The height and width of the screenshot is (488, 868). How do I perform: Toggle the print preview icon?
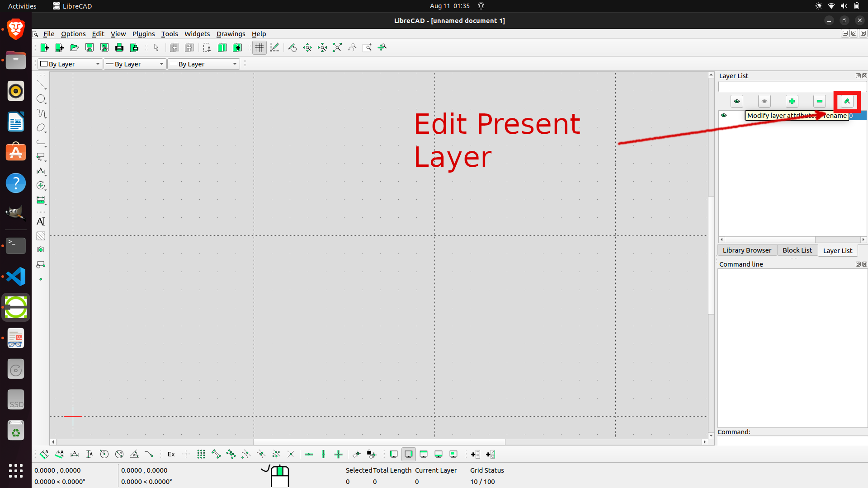(x=133, y=47)
